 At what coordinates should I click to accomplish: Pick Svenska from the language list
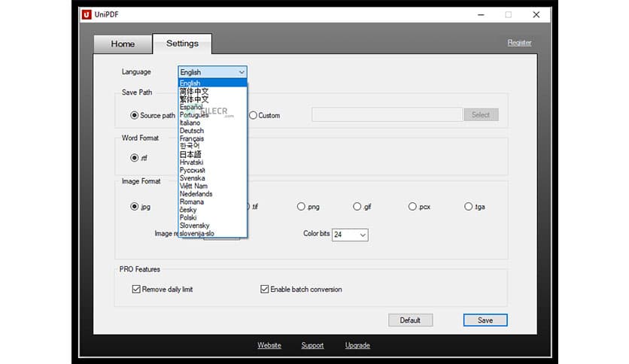pyautogui.click(x=213, y=178)
